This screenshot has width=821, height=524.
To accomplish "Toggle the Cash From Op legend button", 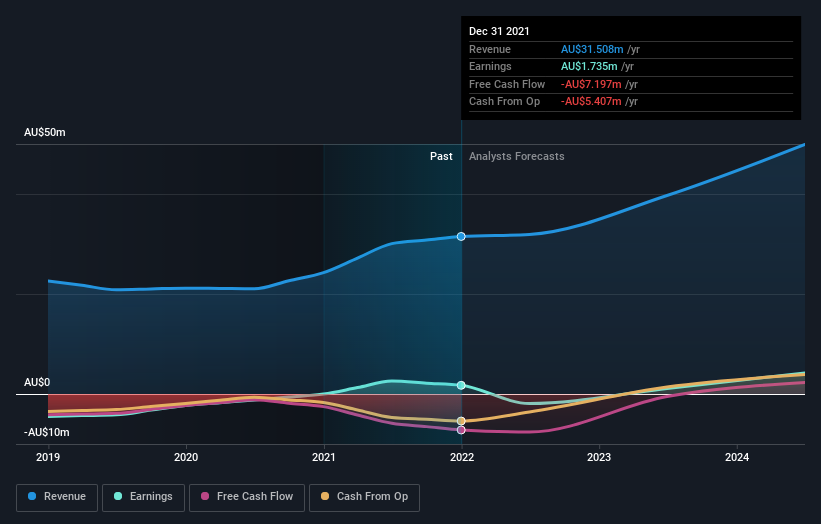I will (x=364, y=497).
